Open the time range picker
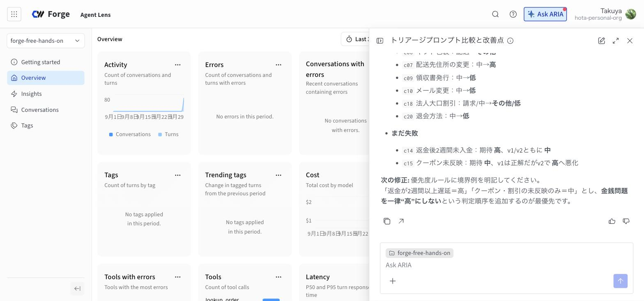Image resolution: width=644 pixels, height=301 pixels. coord(356,39)
